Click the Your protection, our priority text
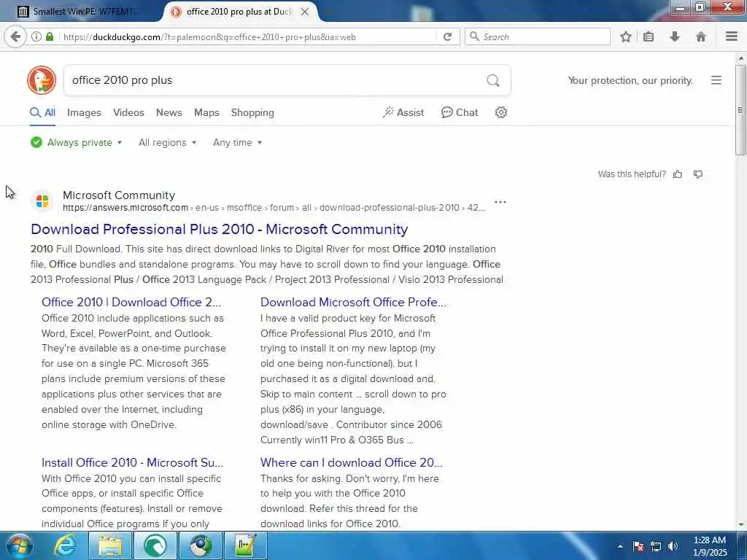This screenshot has width=747, height=560. [x=630, y=80]
